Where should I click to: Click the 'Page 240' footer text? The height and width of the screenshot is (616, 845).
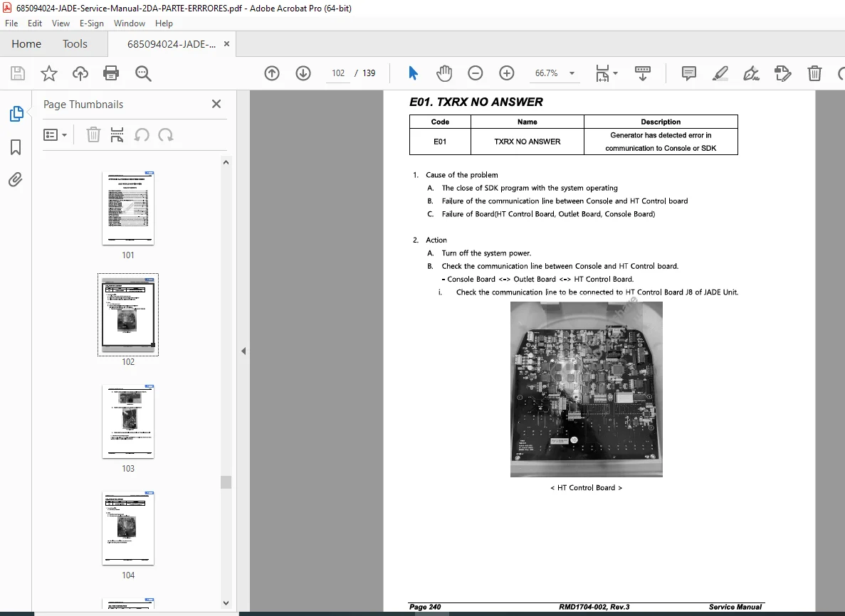coord(425,607)
